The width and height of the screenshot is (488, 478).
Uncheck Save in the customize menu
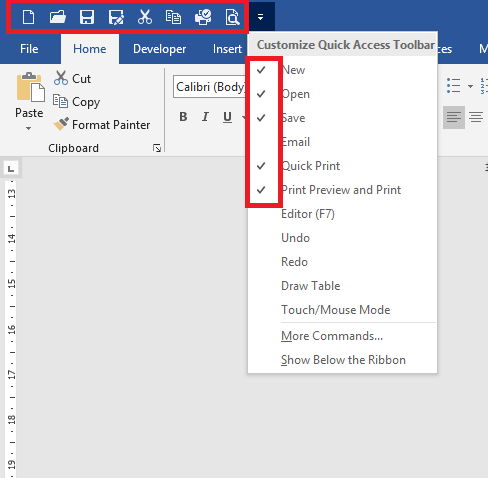click(x=342, y=118)
